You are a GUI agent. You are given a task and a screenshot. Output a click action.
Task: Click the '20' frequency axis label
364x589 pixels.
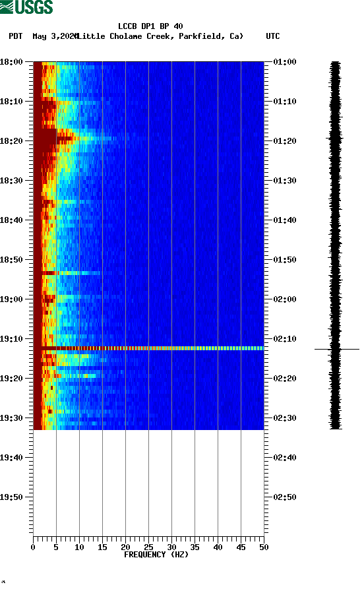click(x=125, y=547)
